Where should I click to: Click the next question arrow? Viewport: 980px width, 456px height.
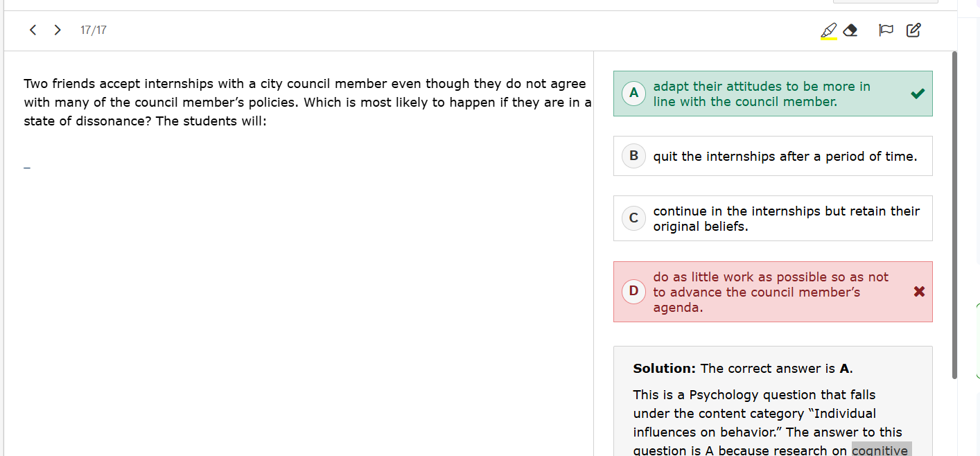click(58, 30)
